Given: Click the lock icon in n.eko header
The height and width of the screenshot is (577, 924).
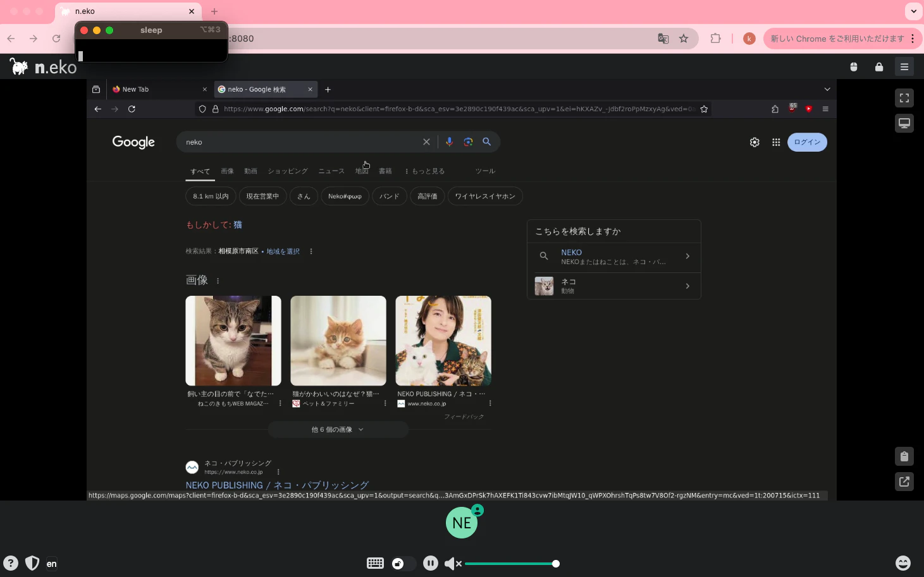Looking at the screenshot, I should pos(879,66).
